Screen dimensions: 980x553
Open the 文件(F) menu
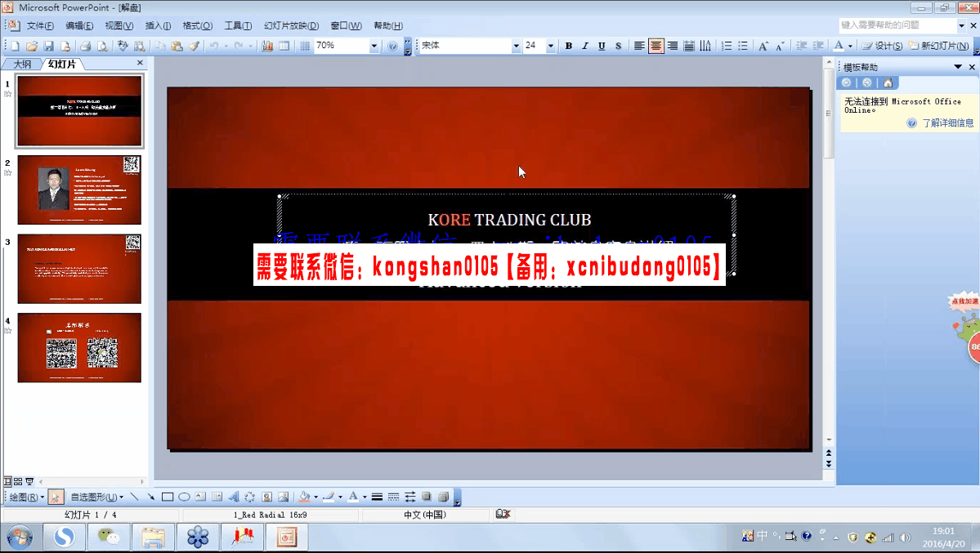40,25
